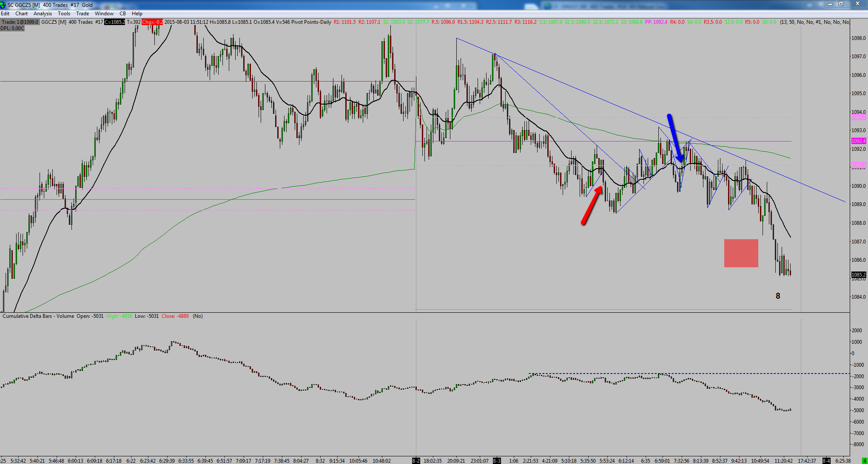The height and width of the screenshot is (464, 868).
Task: Click the 'R2.5: 1111.7' pivot value
Action: (x=499, y=22)
